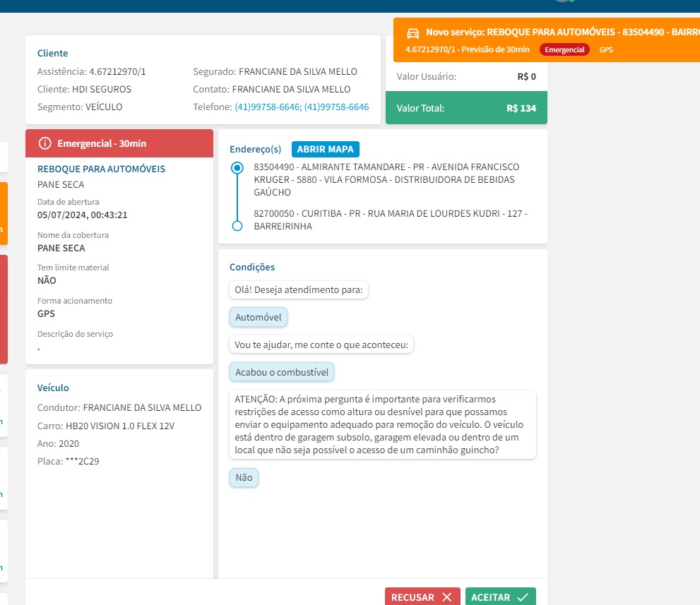Click the Cliente section heading
This screenshot has height=605, width=700.
pos(53,53)
